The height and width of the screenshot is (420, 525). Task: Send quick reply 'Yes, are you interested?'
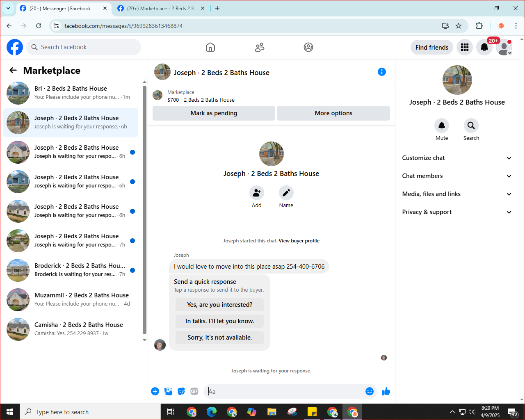[x=220, y=305]
